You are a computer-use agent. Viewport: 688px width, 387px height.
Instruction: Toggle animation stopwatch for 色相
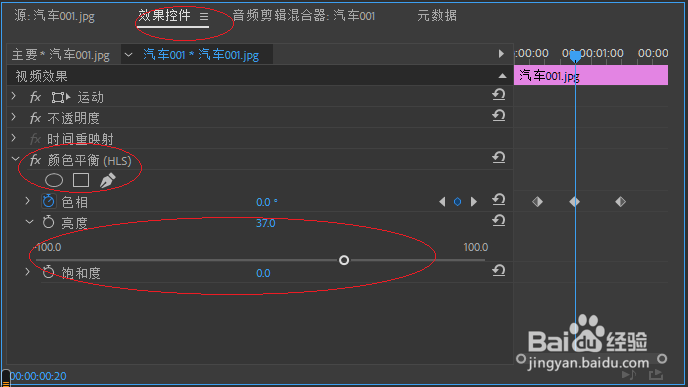(48, 201)
